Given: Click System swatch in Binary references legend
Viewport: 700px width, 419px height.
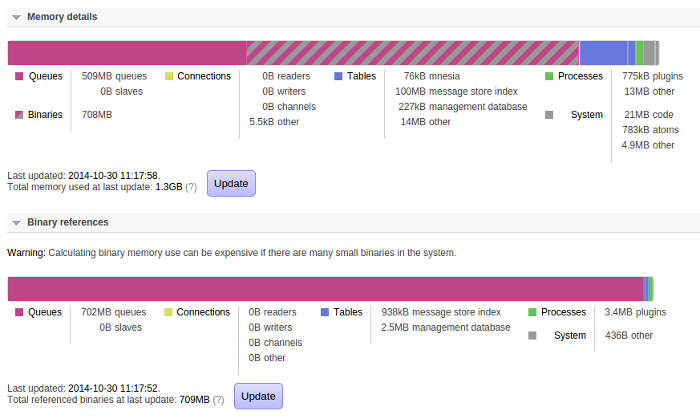Looking at the screenshot, I should pos(532,336).
